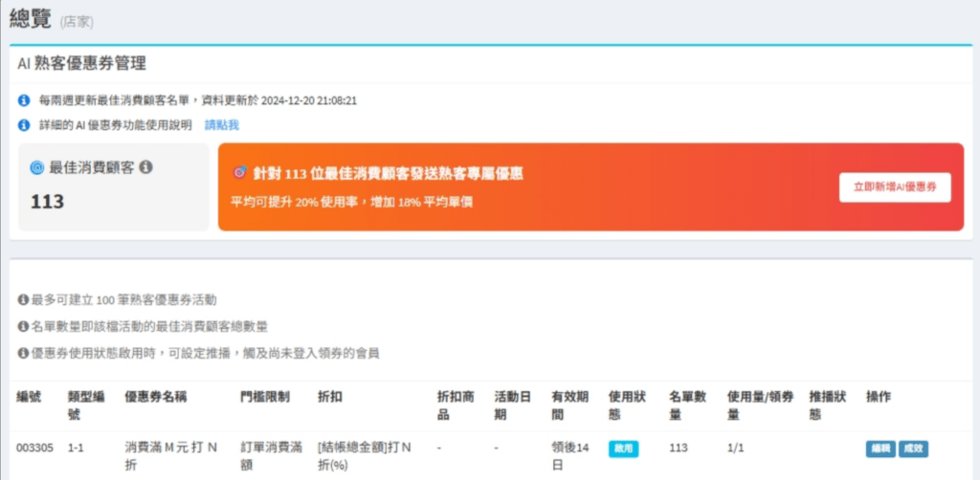Click the 使用量/領券量 column header

click(761, 405)
